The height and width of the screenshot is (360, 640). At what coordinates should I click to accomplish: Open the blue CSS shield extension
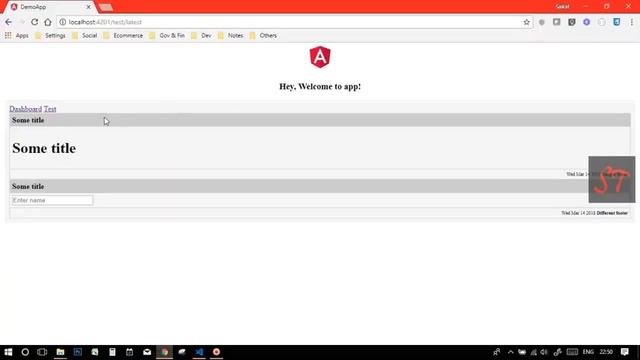click(x=617, y=22)
